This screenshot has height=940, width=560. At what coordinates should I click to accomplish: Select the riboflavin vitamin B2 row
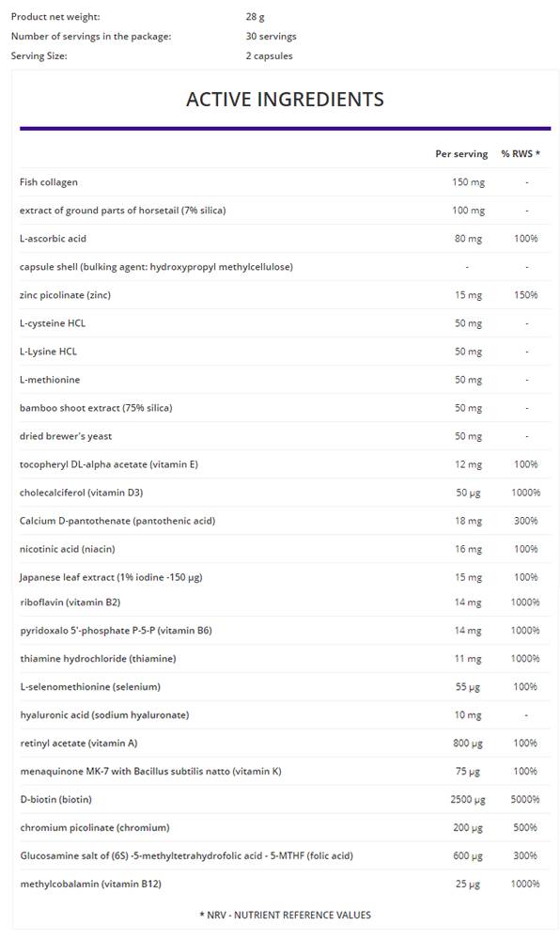point(285,603)
